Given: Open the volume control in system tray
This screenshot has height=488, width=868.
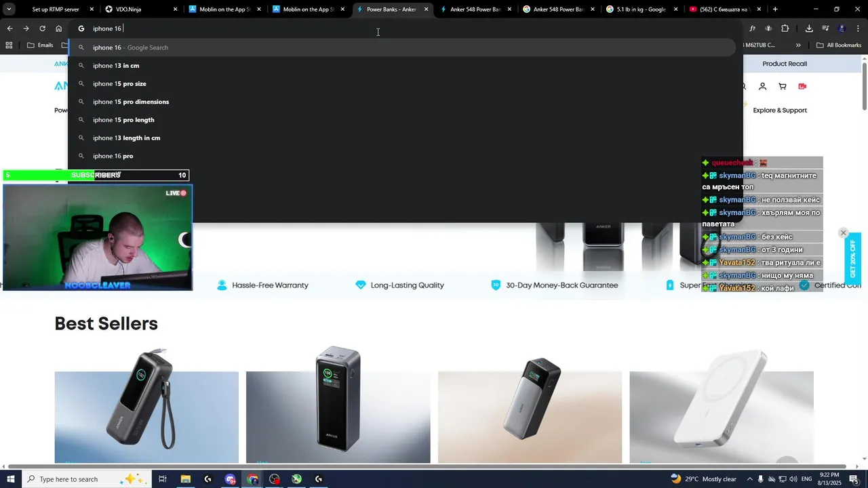Looking at the screenshot, I should point(794,479).
